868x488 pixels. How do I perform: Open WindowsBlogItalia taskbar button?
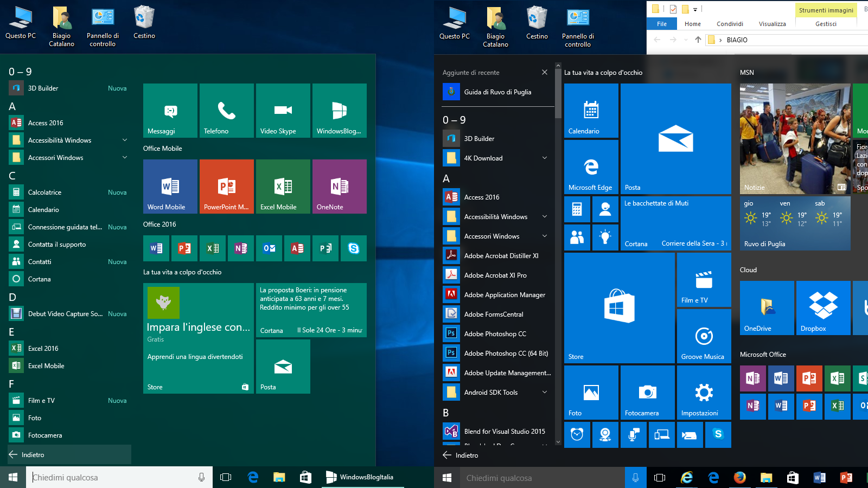[x=362, y=477]
